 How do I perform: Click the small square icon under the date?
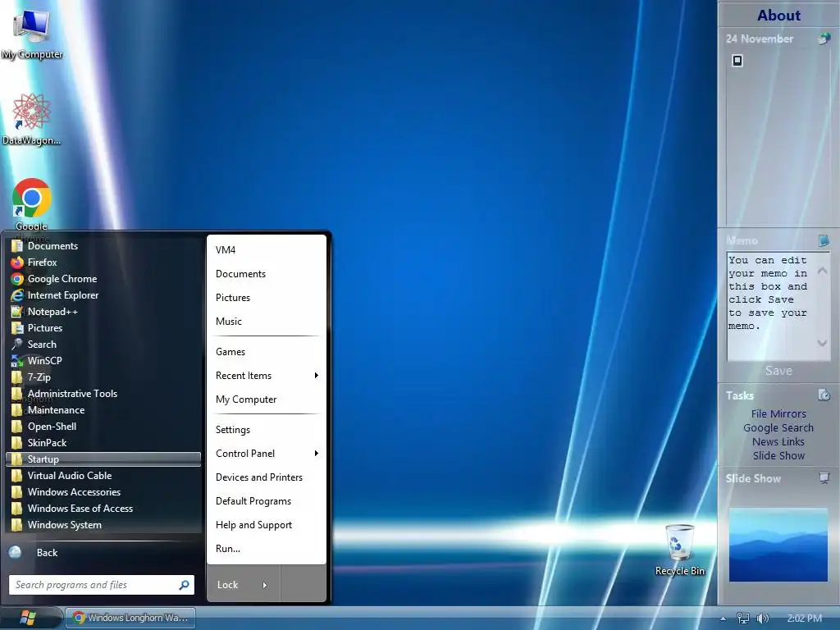[x=737, y=61]
